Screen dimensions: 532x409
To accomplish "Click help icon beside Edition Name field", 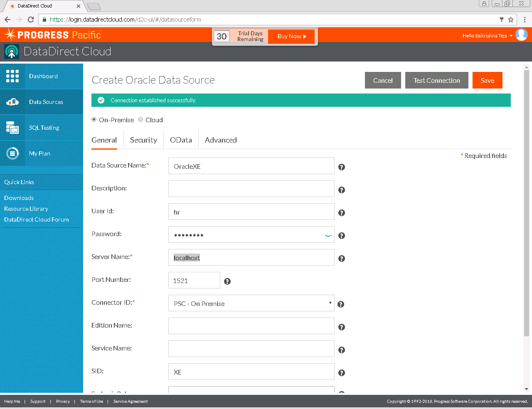I will click(342, 327).
